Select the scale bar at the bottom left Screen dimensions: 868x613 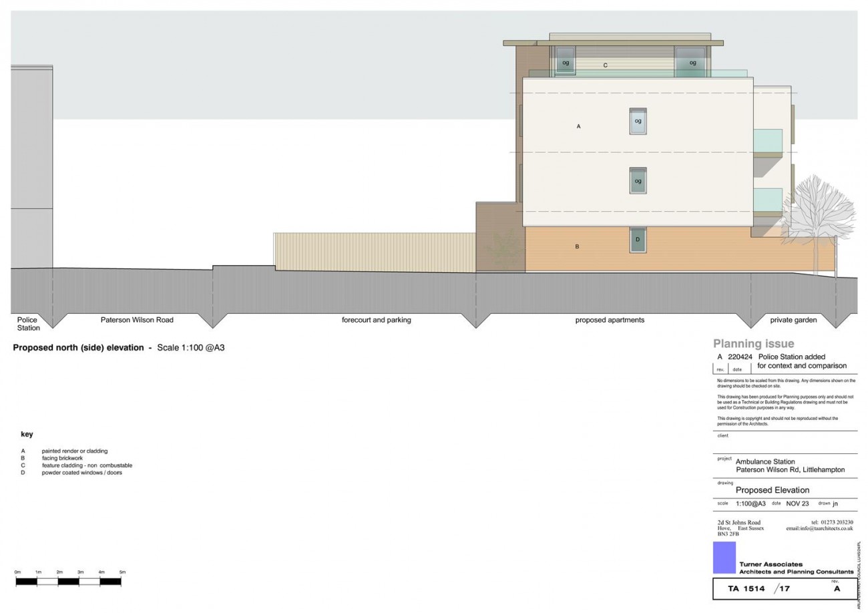69,582
